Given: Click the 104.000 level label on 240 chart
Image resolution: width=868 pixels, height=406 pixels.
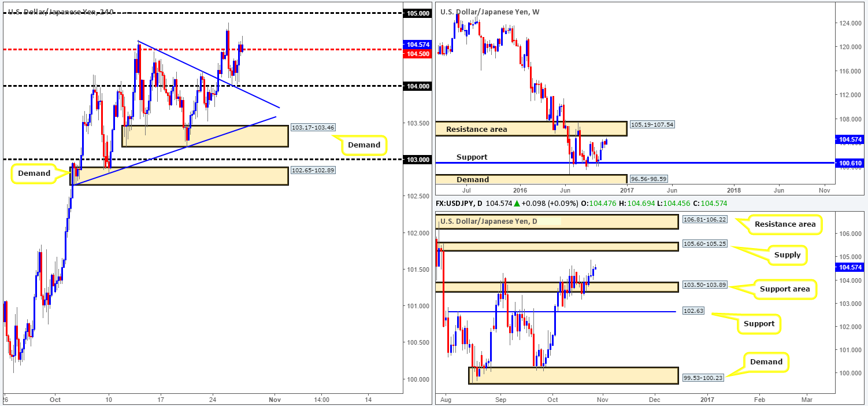Looking at the screenshot, I should [x=417, y=86].
